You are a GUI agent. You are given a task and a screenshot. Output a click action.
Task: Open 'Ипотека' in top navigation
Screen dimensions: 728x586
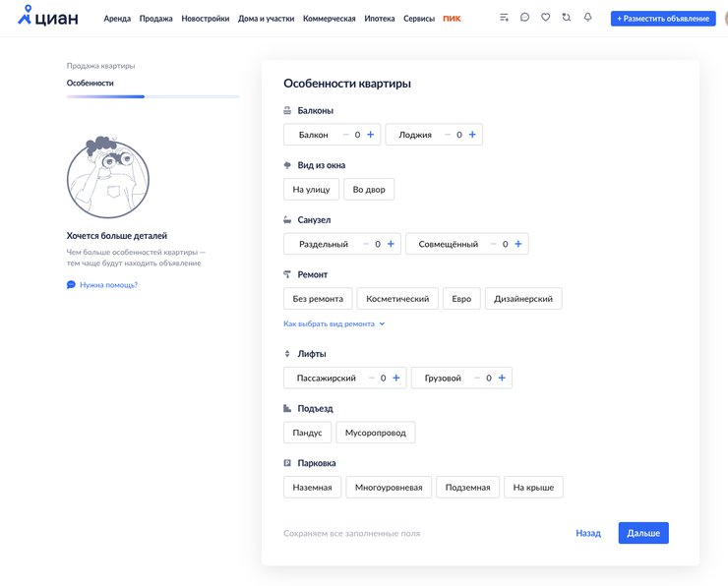(x=380, y=19)
